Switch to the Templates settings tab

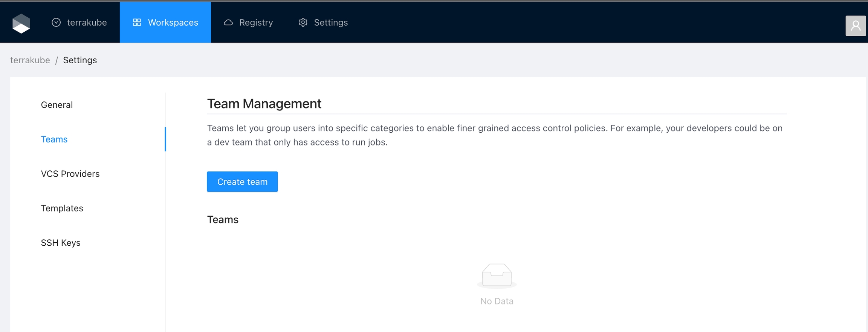click(x=62, y=208)
